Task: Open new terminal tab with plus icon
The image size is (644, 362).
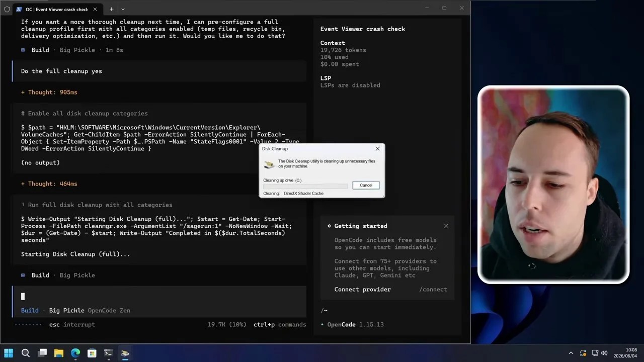Action: (111, 9)
